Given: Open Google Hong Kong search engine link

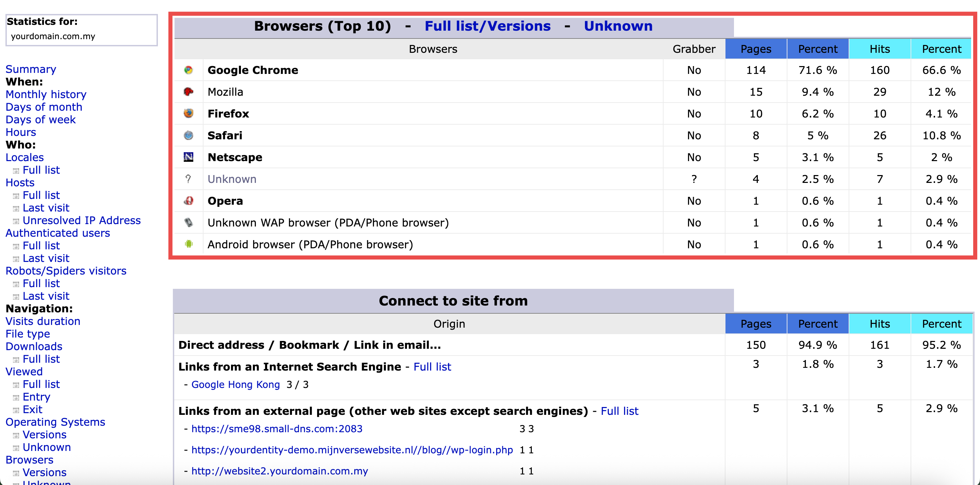Looking at the screenshot, I should coord(235,385).
